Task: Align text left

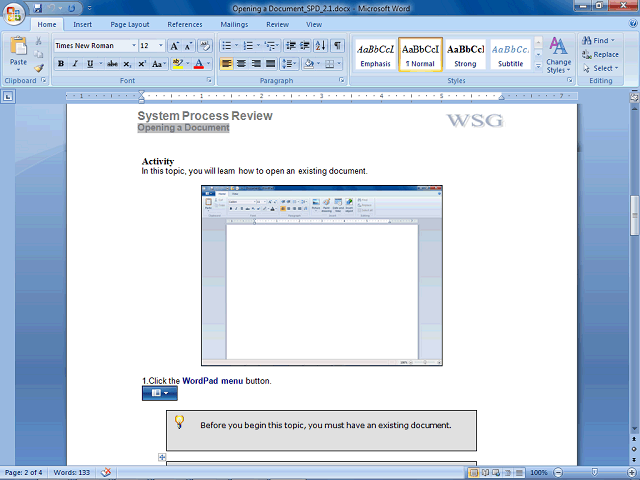Action: coord(227,64)
